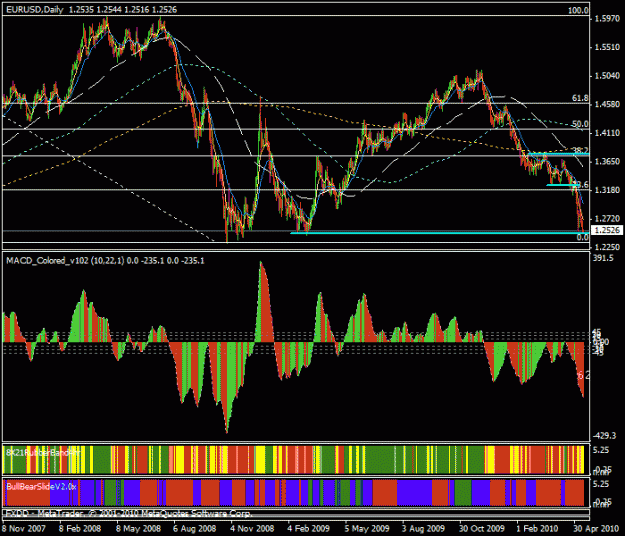Viewport: 625px width, 536px height.
Task: Click the MACD_Colored_v102 indicator label
Action: tap(105, 261)
